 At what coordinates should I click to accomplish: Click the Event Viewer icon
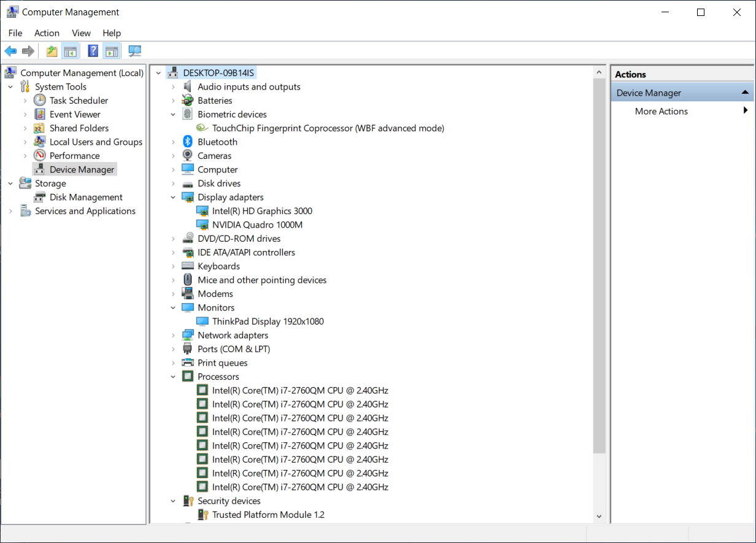point(40,114)
